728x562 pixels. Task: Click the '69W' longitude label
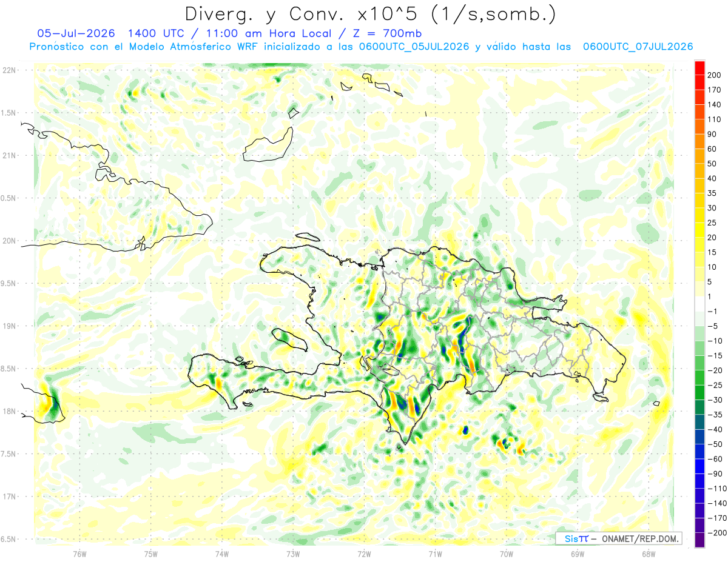578,554
